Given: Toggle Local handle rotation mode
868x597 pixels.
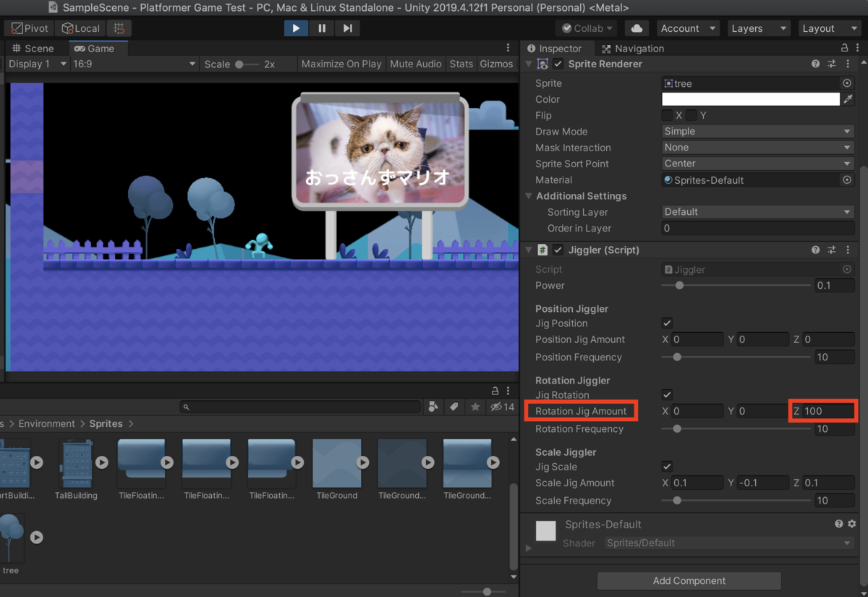Looking at the screenshot, I should [80, 28].
